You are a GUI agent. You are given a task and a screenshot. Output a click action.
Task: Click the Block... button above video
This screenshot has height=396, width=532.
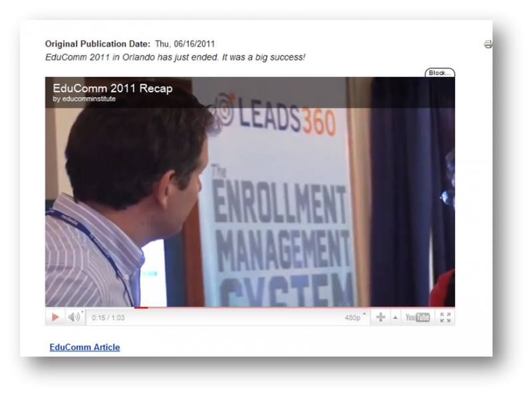click(x=440, y=73)
